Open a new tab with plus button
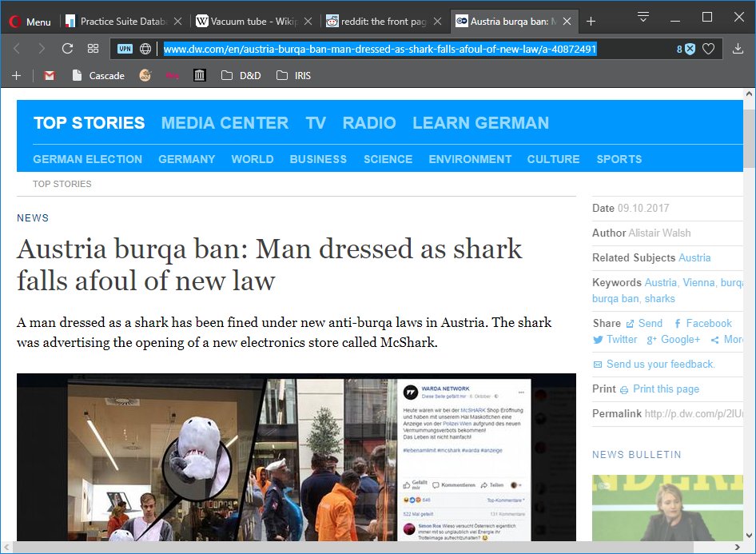The height and width of the screenshot is (554, 756). pyautogui.click(x=591, y=22)
